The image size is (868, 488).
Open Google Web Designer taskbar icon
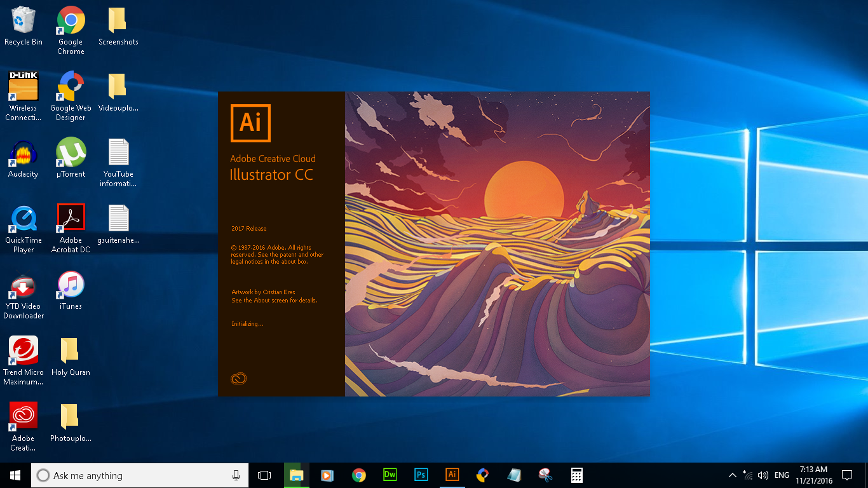click(483, 475)
